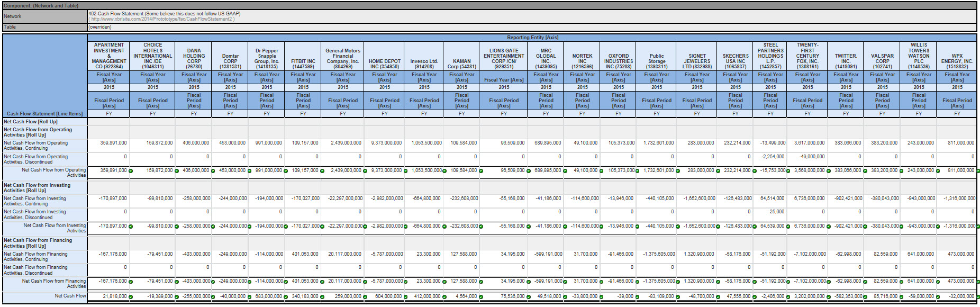980x307 pixels.
Task: Click check icon beside Net Cash Flow 3,202,000,000
Action: [829, 297]
